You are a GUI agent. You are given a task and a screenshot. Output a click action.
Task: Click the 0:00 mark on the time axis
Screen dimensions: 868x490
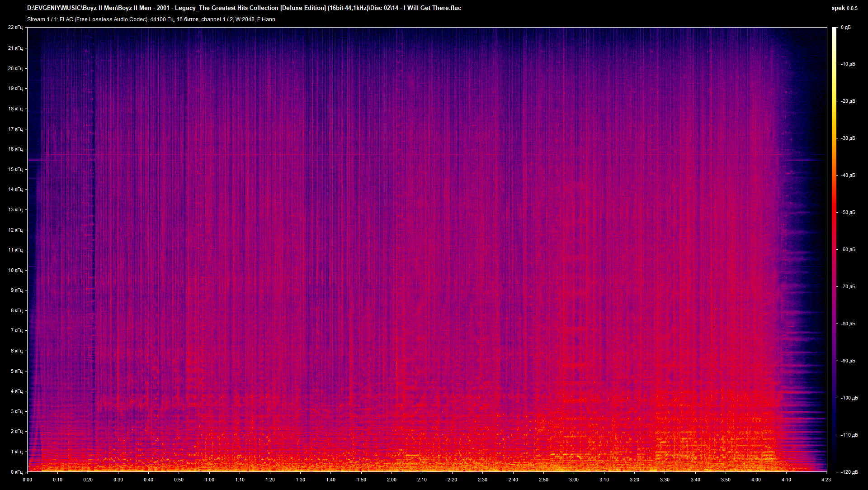[28, 480]
